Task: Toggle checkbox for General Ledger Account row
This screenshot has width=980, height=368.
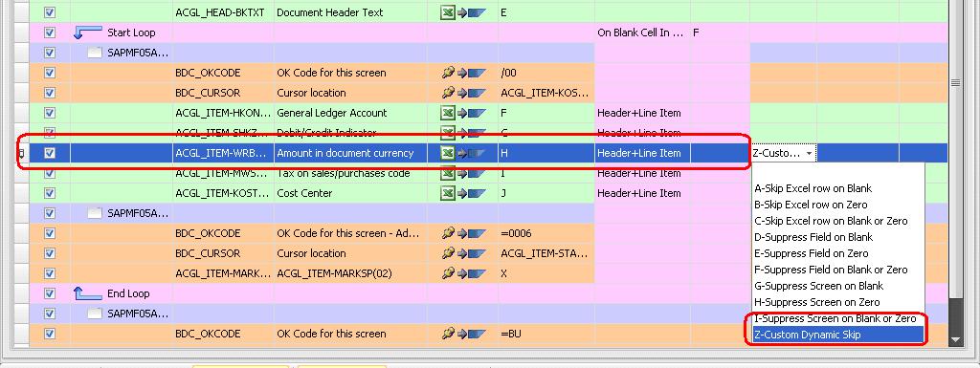Action: (x=50, y=113)
